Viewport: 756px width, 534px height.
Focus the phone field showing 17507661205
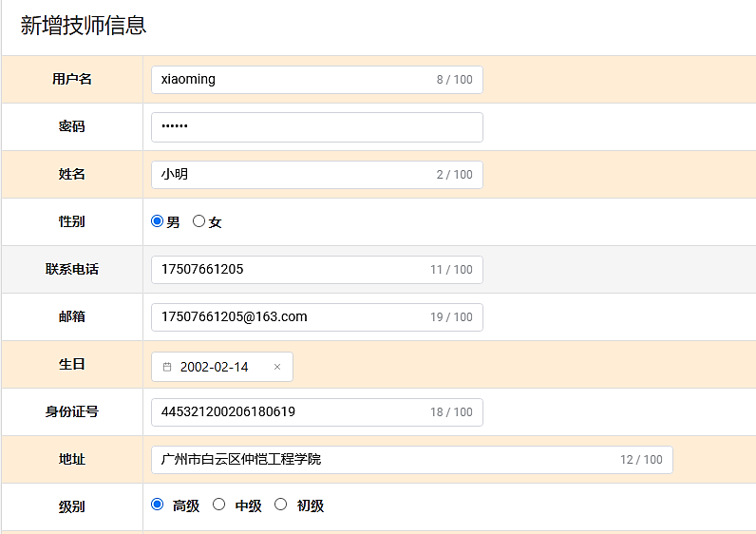290,270
